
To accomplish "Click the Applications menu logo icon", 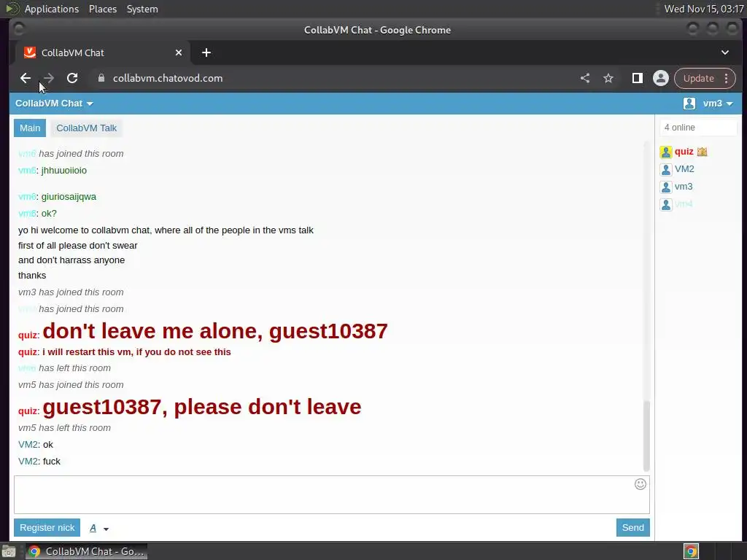I will 12,9.
